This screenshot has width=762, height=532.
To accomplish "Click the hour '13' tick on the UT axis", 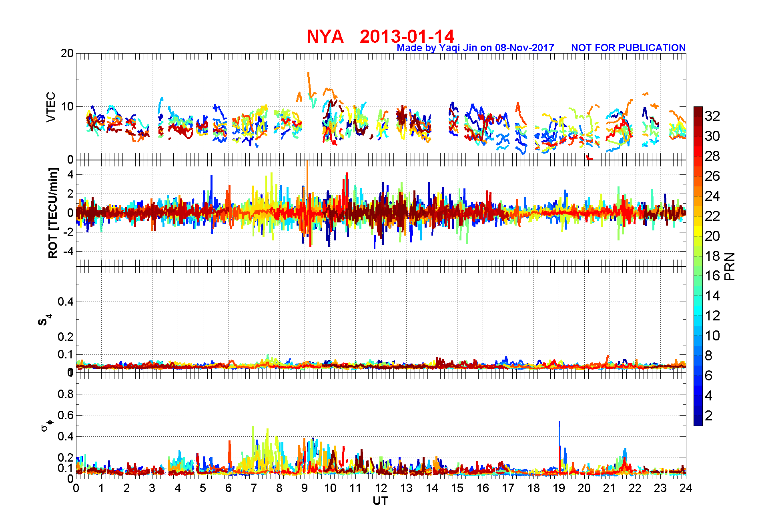I will (x=406, y=488).
